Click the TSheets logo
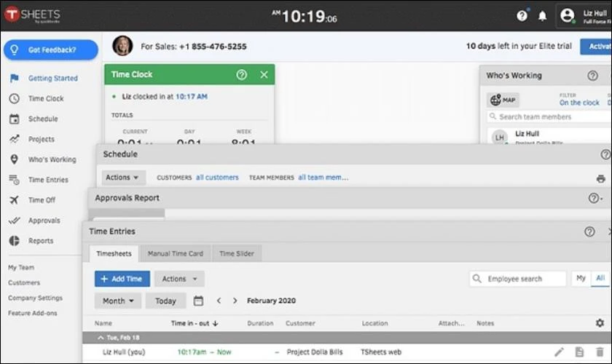The height and width of the screenshot is (364, 612). pos(32,15)
